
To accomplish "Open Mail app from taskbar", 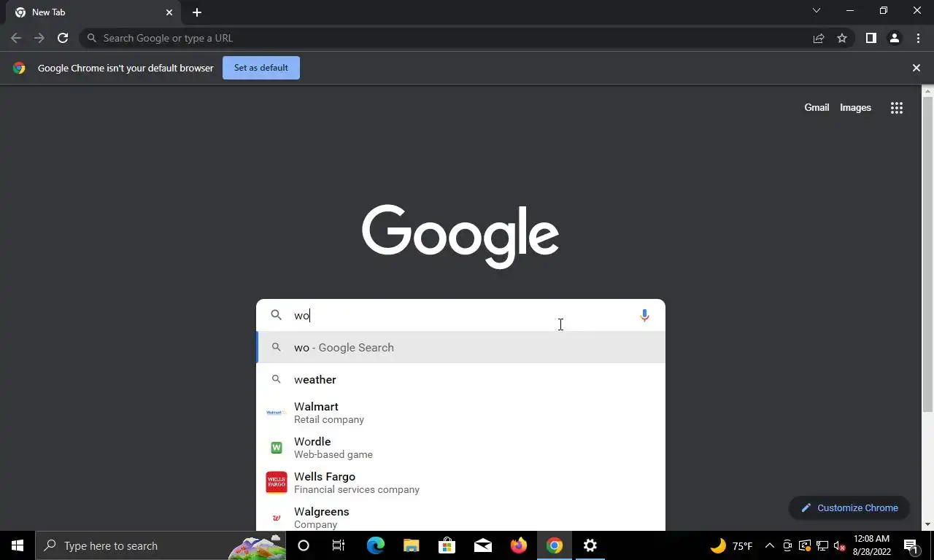I will pyautogui.click(x=482, y=545).
